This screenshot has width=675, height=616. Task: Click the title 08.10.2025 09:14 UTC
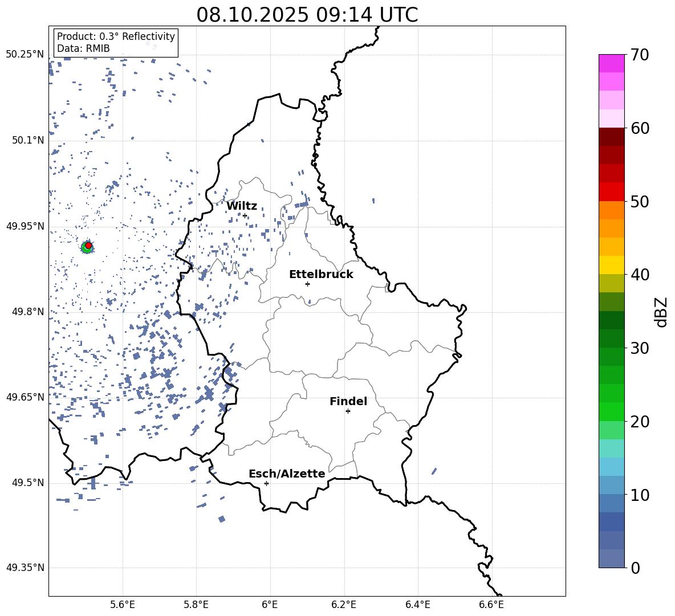307,15
